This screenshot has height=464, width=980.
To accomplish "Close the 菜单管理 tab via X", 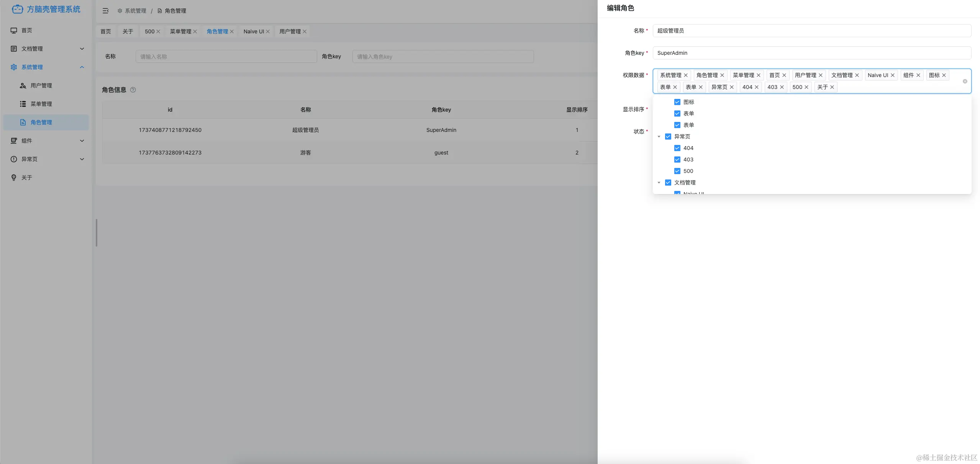I will (x=195, y=31).
